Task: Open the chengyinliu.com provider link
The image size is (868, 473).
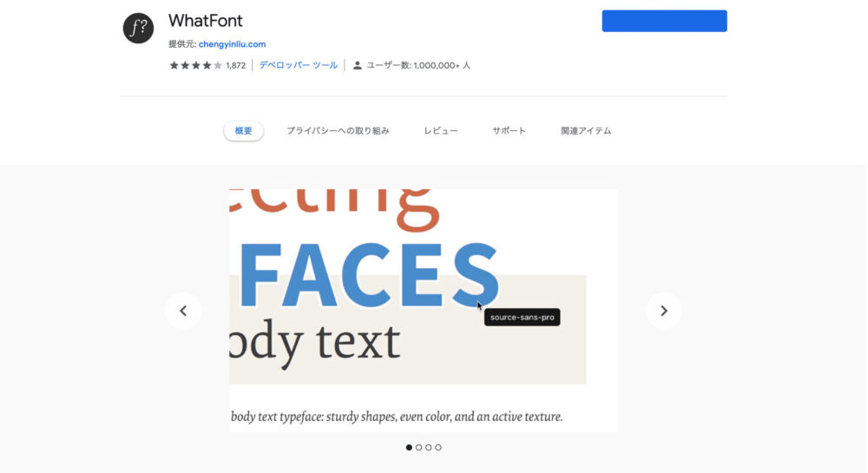Action: [x=232, y=44]
